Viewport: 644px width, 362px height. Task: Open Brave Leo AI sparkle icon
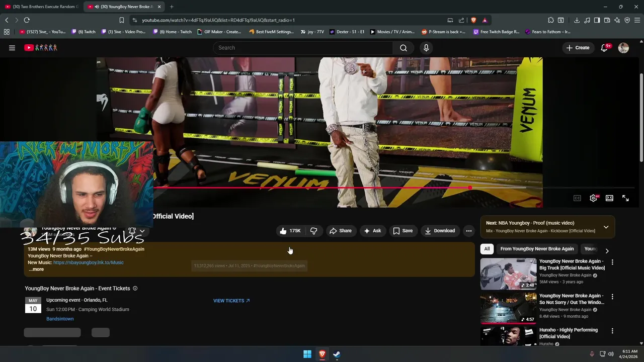point(617,20)
